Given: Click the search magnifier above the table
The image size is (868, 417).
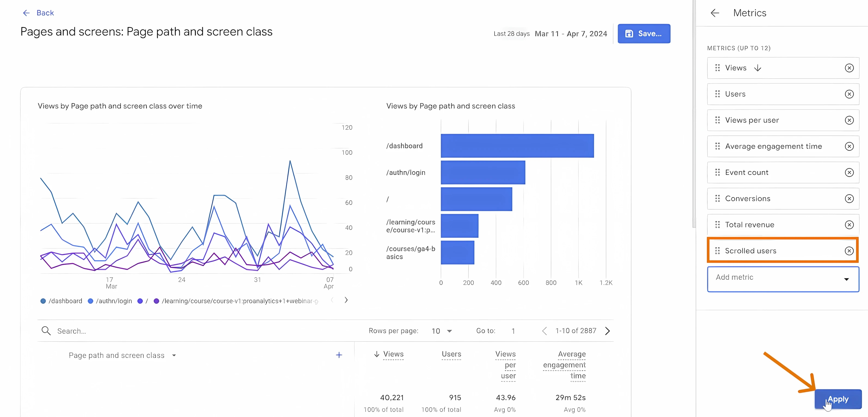Looking at the screenshot, I should point(46,330).
